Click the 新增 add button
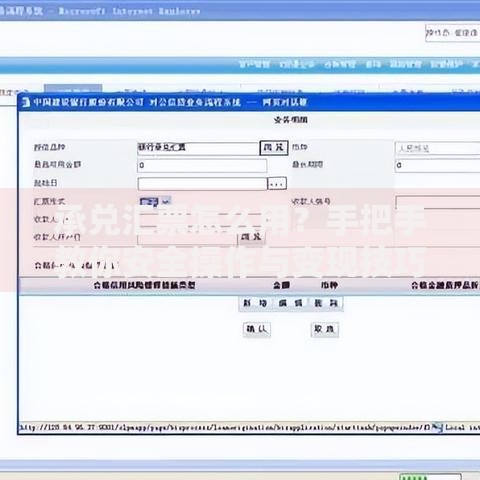 coord(256,303)
